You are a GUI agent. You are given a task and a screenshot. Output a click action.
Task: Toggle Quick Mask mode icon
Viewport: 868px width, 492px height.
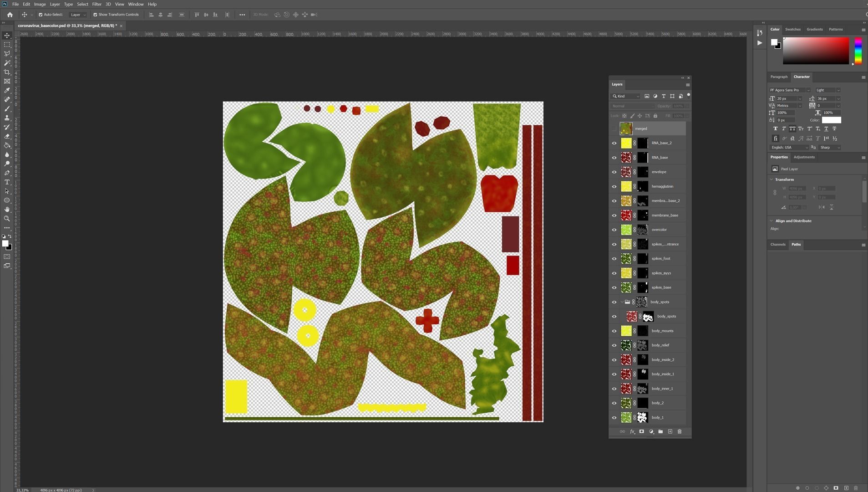tap(7, 256)
